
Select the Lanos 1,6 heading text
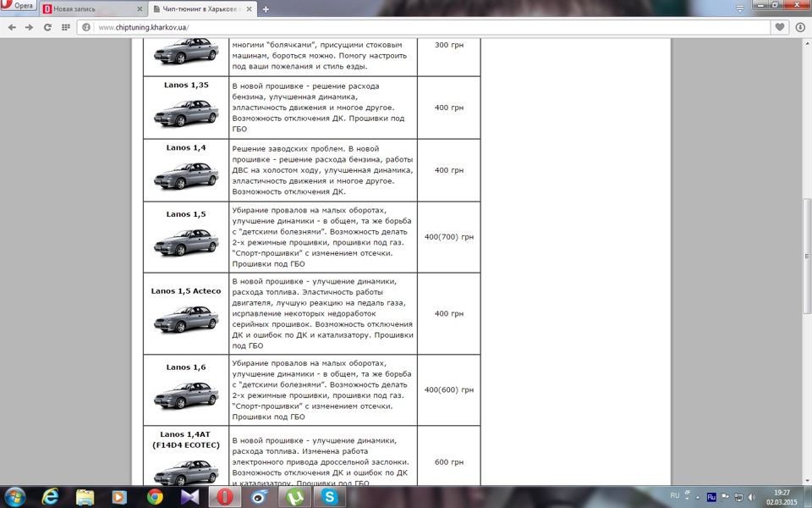coord(186,367)
